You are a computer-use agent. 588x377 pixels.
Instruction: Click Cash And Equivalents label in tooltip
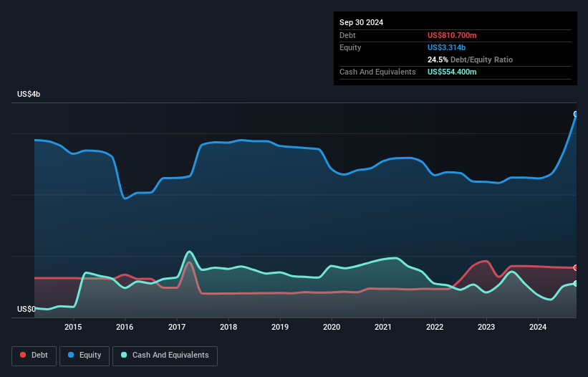(x=377, y=72)
